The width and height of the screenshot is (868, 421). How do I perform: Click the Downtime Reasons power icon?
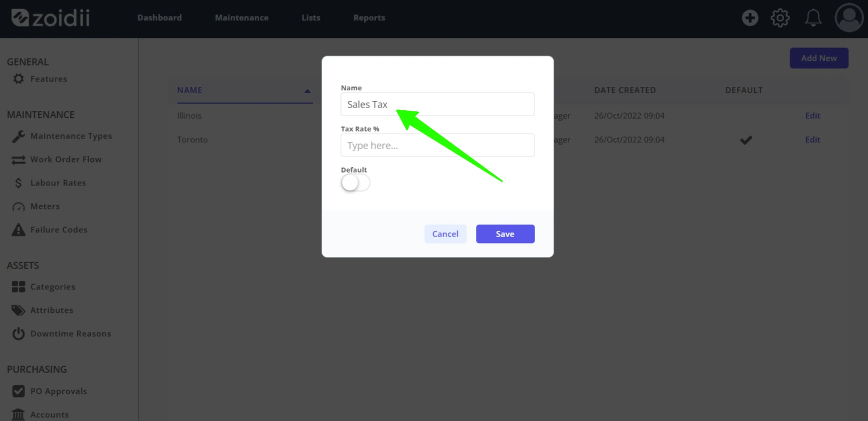18,334
